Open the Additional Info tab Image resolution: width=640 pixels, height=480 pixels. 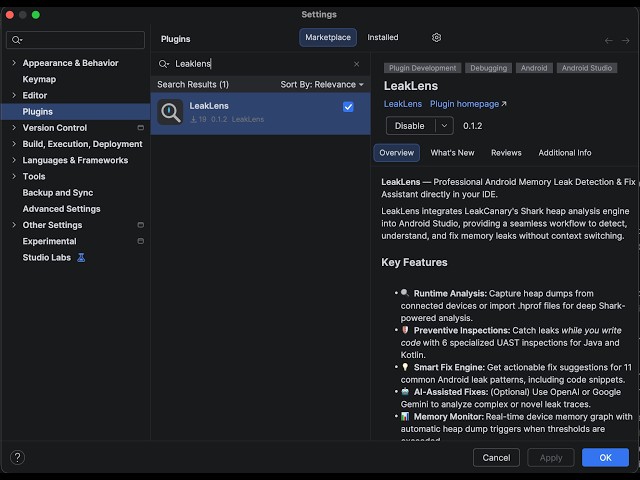[x=564, y=153]
